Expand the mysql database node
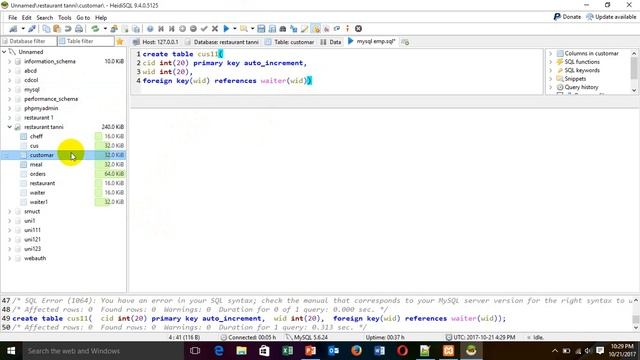The width and height of the screenshot is (640, 360). (9, 89)
